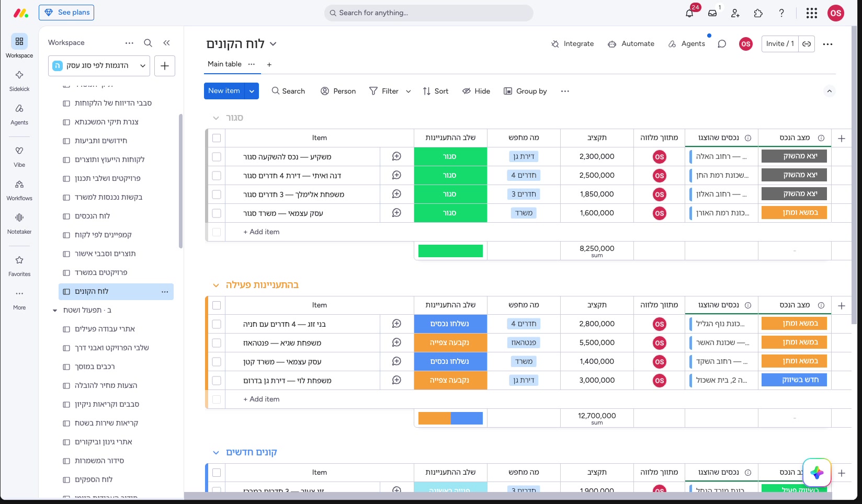Tick checkbox for משפחת שגיא — פנטהאוז

217,343
